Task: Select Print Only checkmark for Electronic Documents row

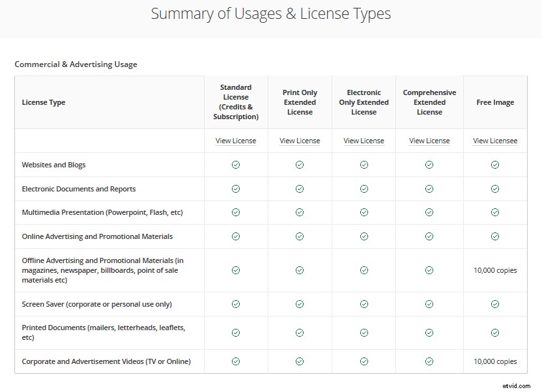Action: [x=300, y=189]
